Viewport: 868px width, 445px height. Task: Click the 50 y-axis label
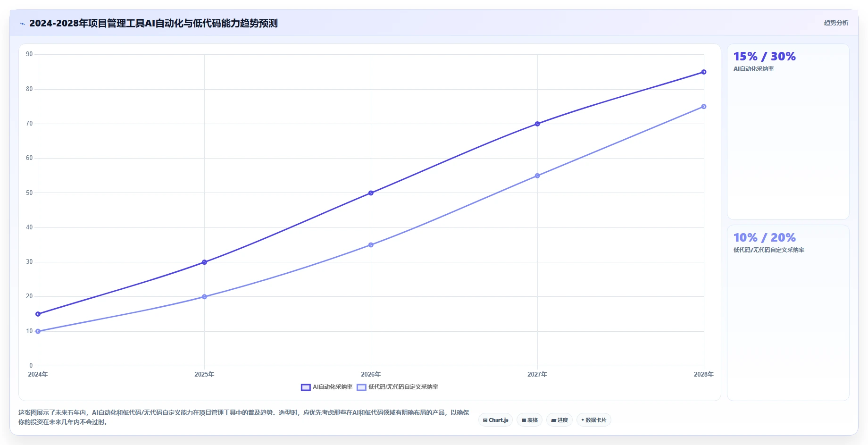(29, 193)
